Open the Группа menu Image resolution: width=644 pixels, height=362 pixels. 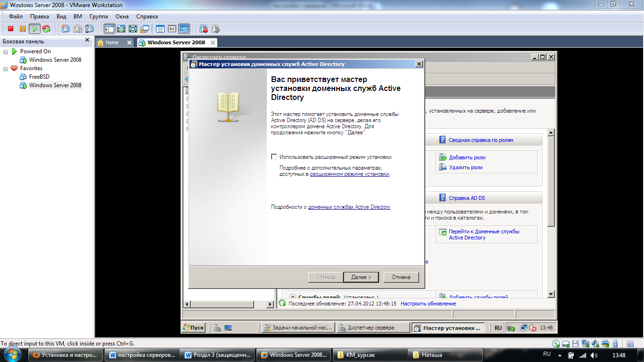coord(99,16)
